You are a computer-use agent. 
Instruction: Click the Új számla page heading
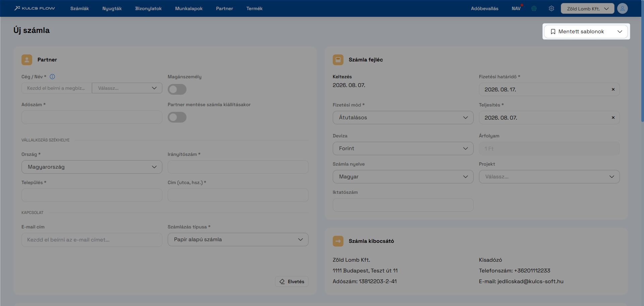tap(32, 30)
